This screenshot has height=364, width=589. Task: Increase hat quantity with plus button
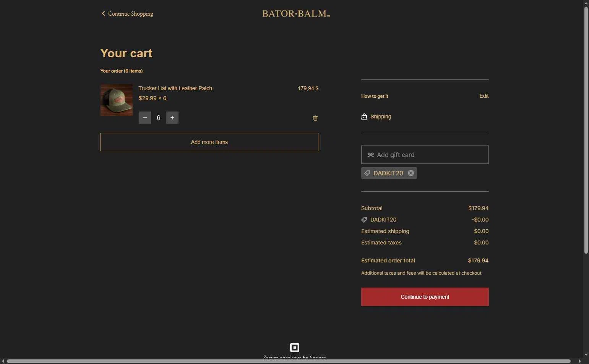click(172, 118)
